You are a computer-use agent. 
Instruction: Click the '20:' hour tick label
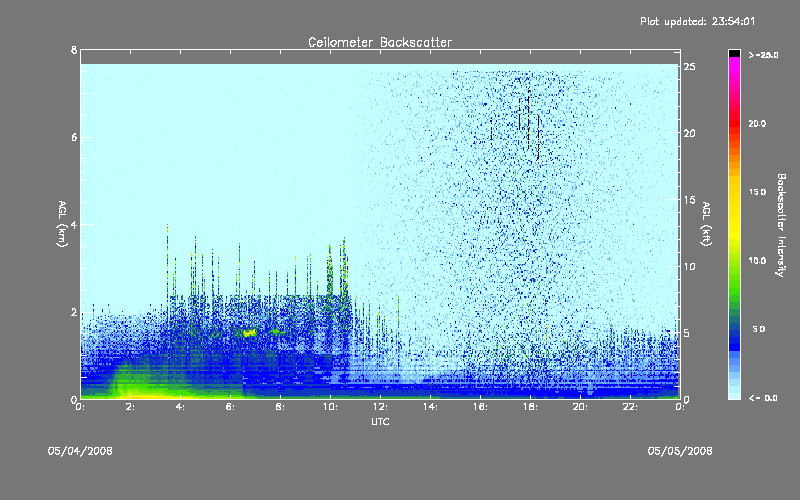click(x=580, y=407)
